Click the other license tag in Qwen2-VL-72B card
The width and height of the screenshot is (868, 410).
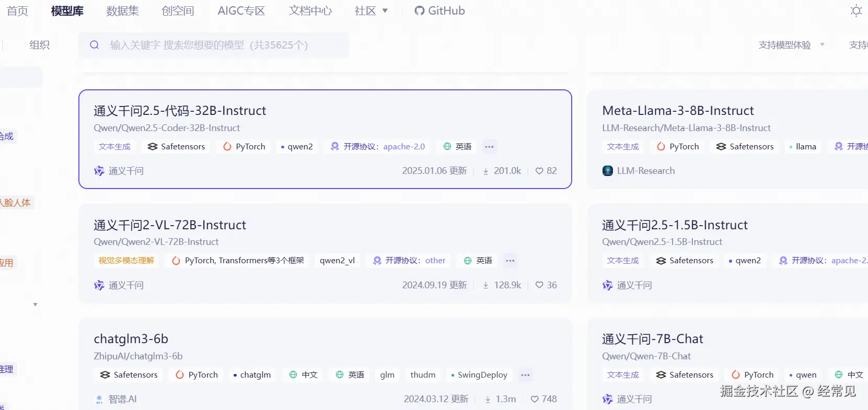click(409, 261)
